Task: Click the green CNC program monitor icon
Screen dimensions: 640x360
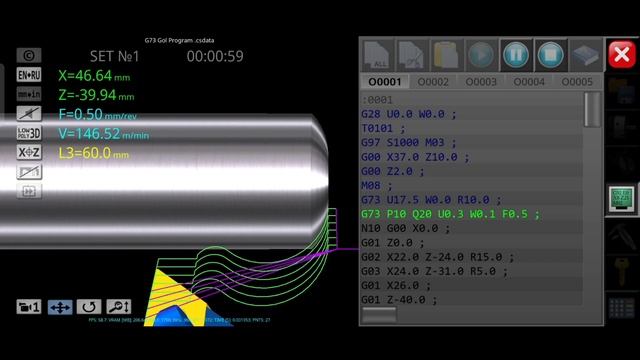Action: [621, 199]
